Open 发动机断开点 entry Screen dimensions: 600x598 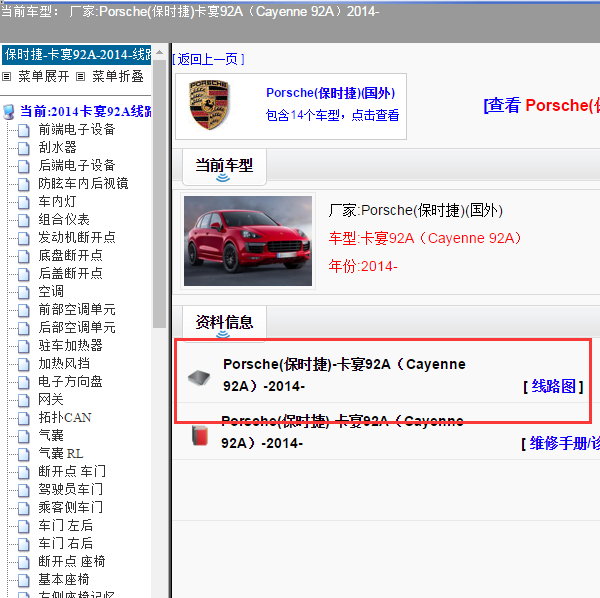(77, 238)
